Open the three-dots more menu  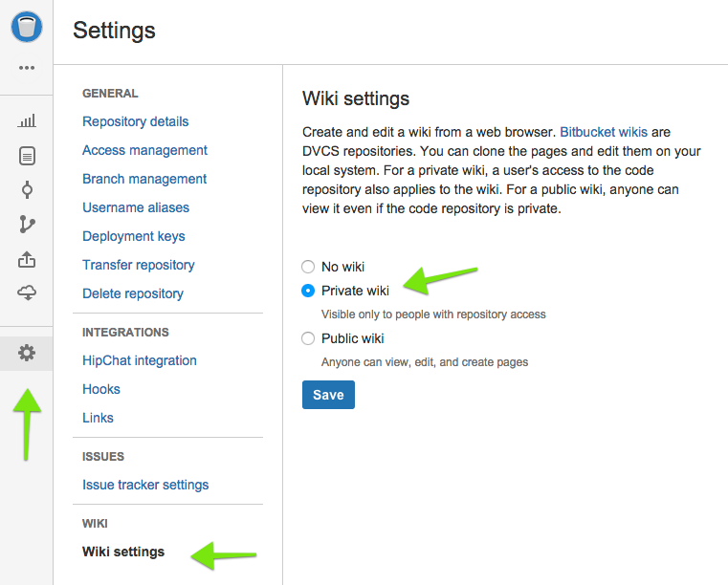pos(27,68)
